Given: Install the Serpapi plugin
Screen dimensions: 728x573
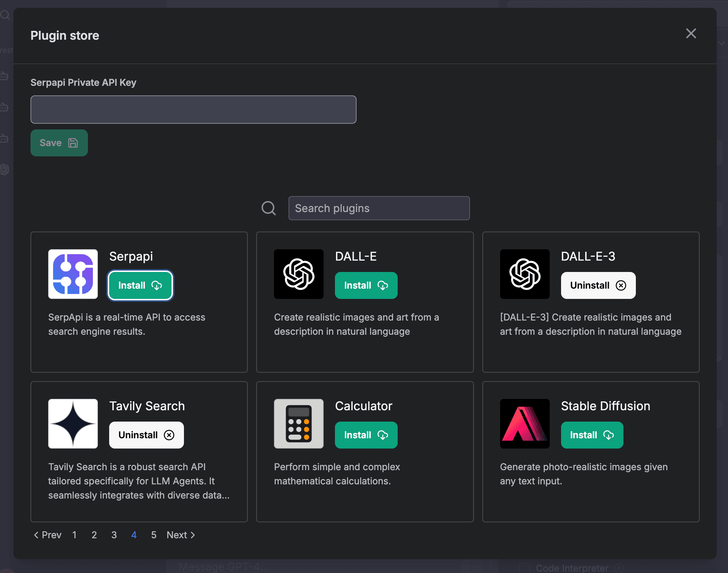Looking at the screenshot, I should 140,285.
